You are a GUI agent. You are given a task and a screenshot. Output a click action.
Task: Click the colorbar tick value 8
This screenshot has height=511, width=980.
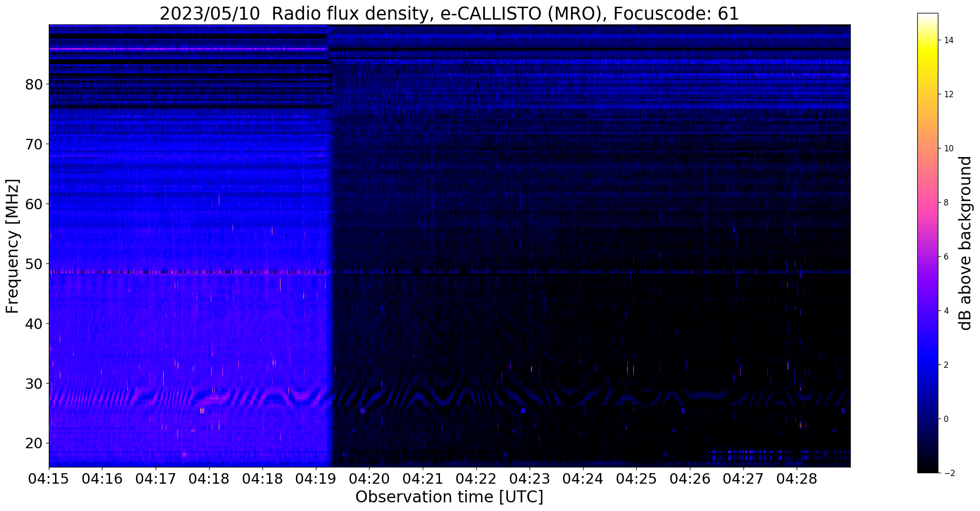pyautogui.click(x=946, y=203)
